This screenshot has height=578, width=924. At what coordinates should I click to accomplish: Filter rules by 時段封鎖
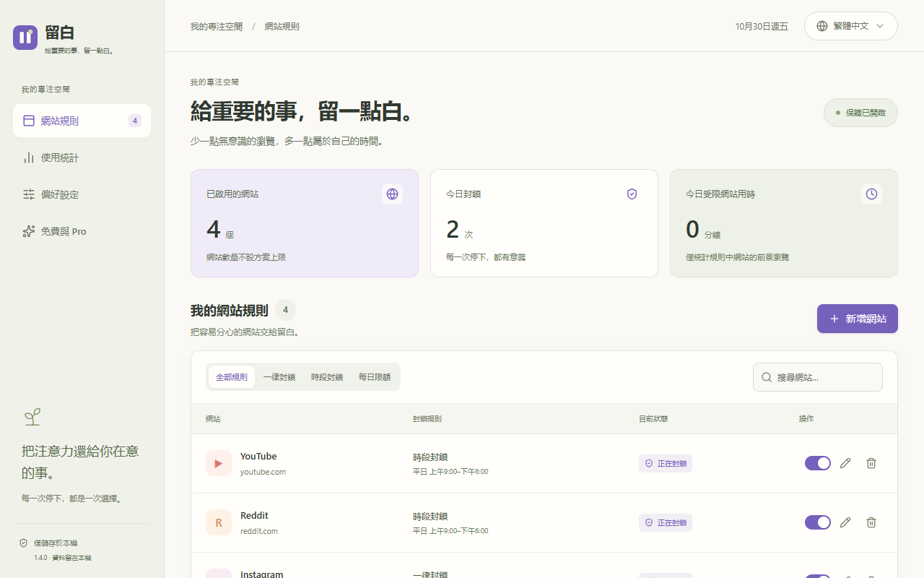[x=327, y=377]
